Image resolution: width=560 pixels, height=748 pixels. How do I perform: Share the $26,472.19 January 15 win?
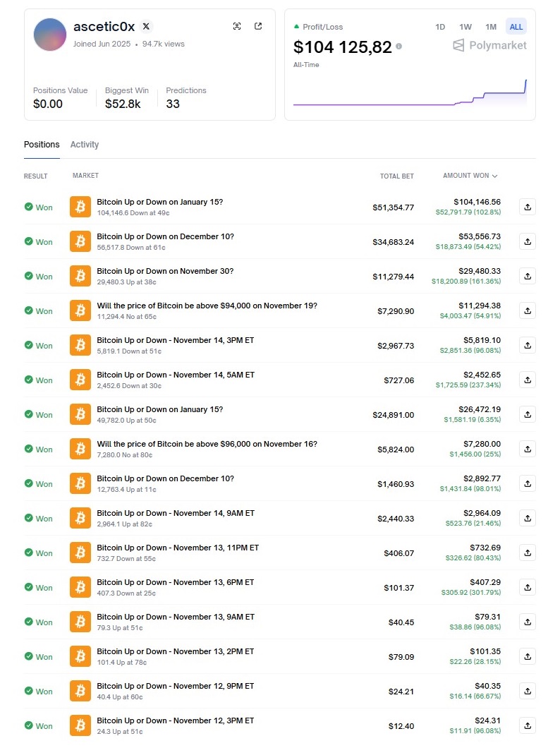(528, 414)
